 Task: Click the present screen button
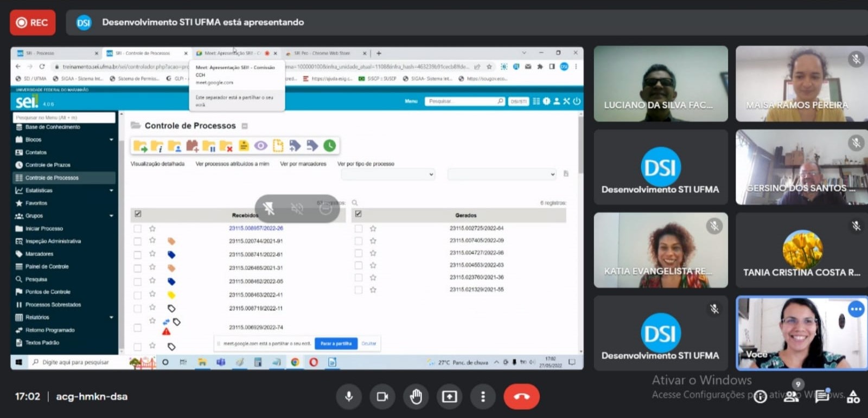click(449, 397)
